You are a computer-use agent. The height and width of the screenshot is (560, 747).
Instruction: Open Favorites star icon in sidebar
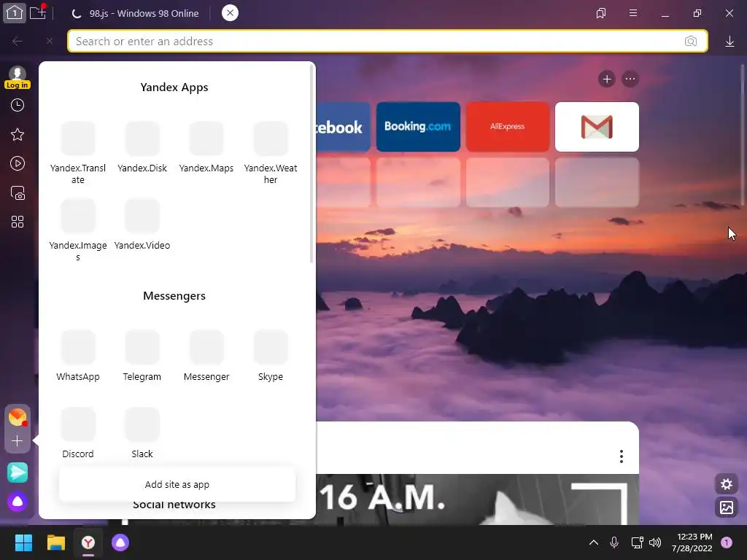[x=18, y=135]
